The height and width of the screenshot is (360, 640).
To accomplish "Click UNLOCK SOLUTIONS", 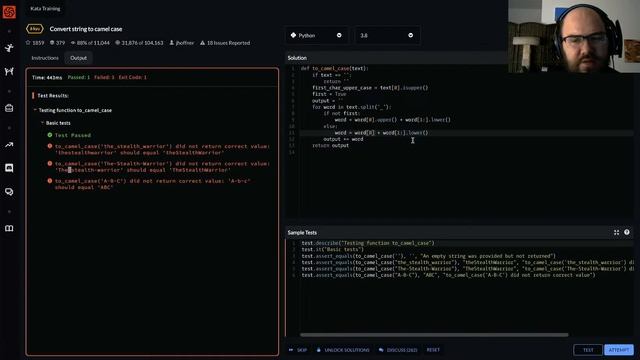I will point(343,350).
